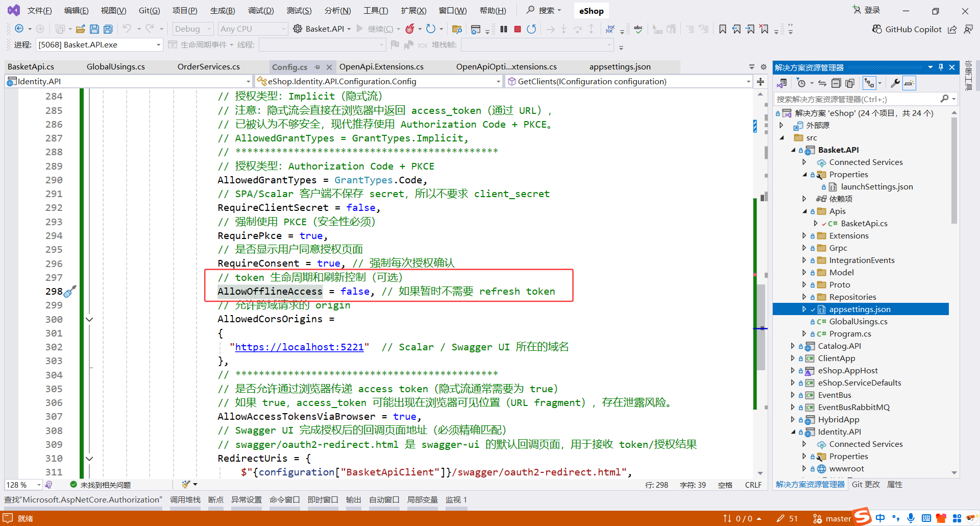Click the 登录 sign-in button
Image resolution: width=980 pixels, height=526 pixels.
[x=867, y=10]
